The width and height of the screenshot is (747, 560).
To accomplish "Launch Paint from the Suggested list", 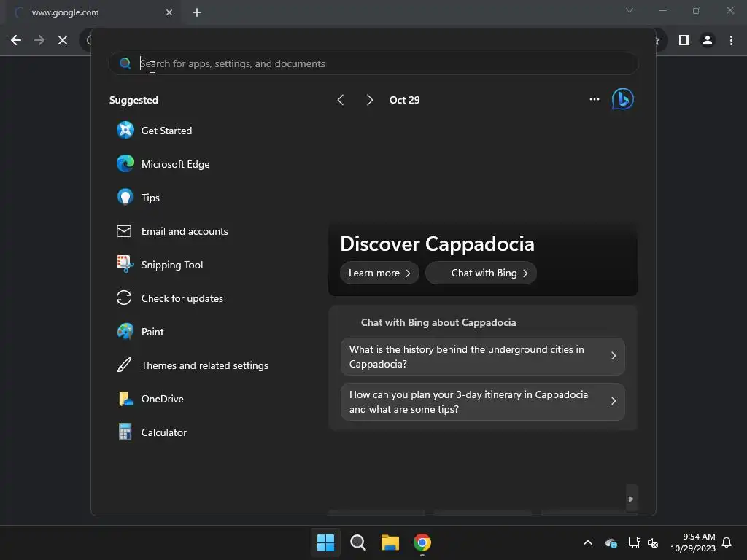I will 140,332.
